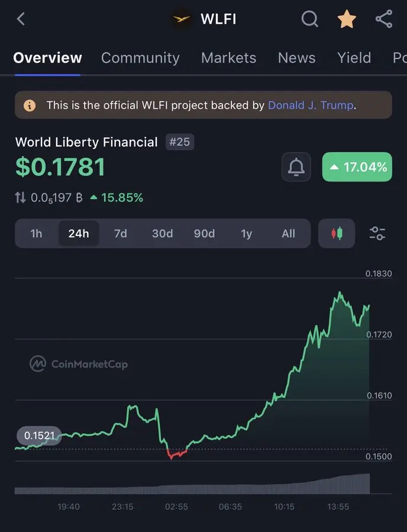407x532 pixels.
Task: Toggle WLFI as a favorite with the star
Action: click(x=347, y=19)
